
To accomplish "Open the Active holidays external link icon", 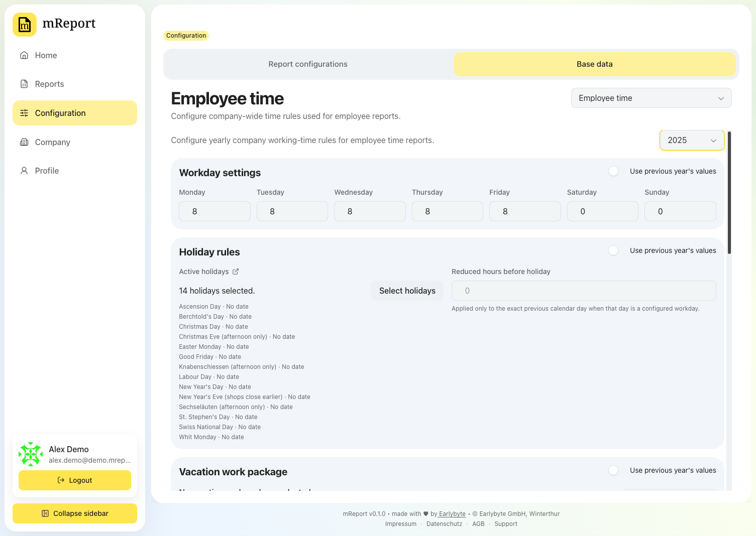I will [236, 272].
